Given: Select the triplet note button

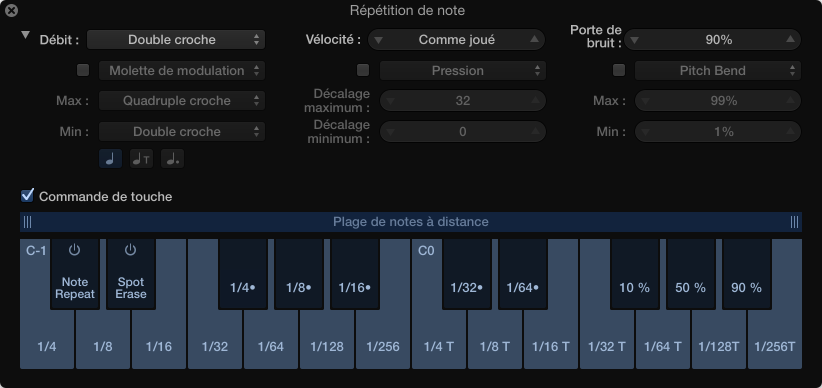Looking at the screenshot, I should click(142, 158).
